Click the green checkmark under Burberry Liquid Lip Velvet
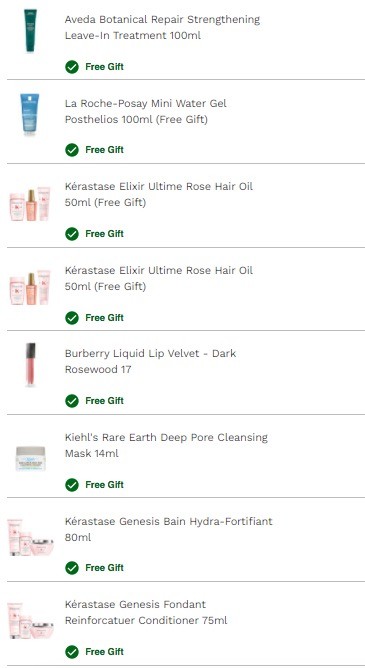This screenshot has width=365, height=668. [x=72, y=401]
